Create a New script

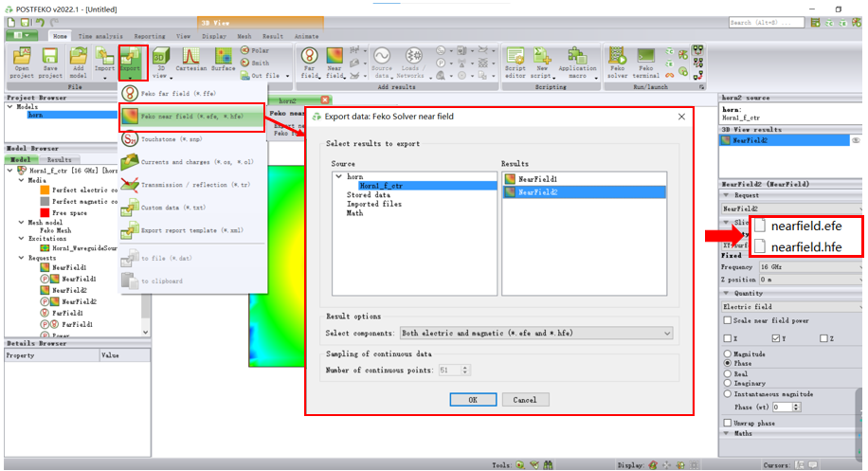(542, 63)
